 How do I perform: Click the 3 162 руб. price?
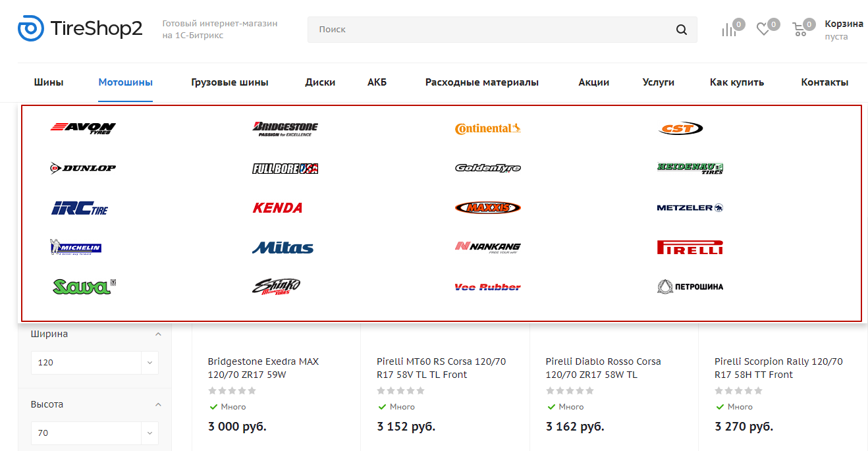click(x=575, y=427)
